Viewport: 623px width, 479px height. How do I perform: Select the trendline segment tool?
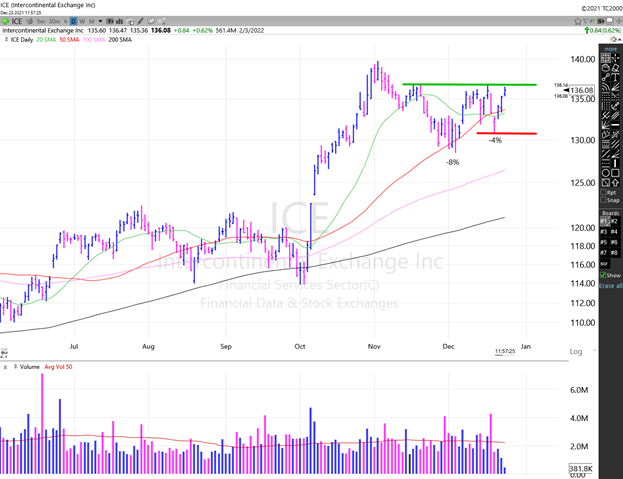606,77
